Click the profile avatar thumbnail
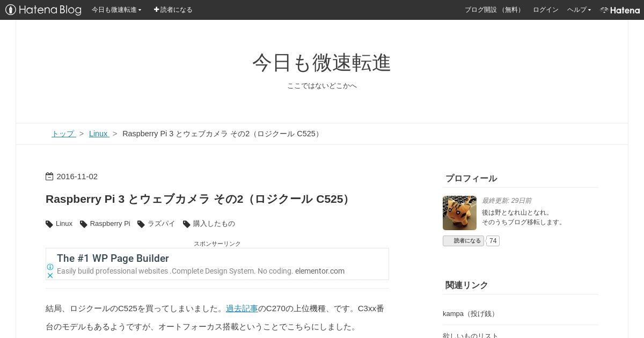This screenshot has width=644, height=338. [x=459, y=213]
